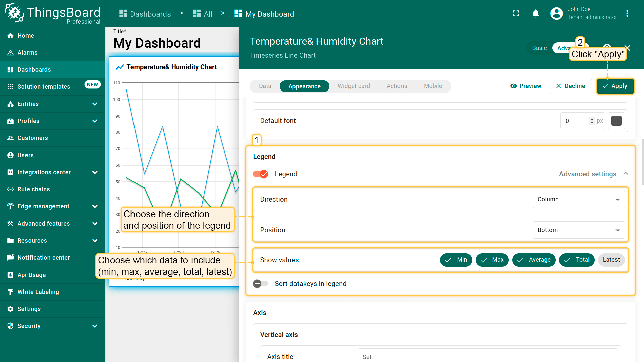Click the Apply button
The width and height of the screenshot is (644, 362).
coord(615,86)
